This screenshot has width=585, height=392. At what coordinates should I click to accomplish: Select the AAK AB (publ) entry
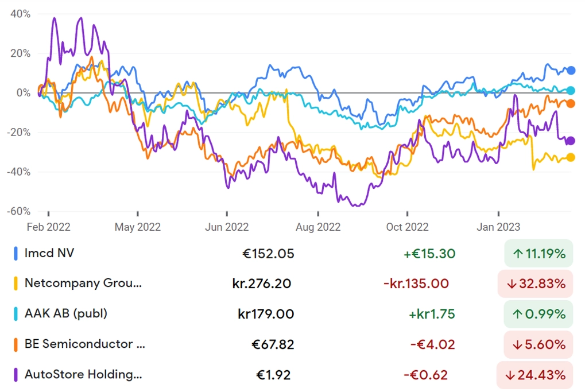pyautogui.click(x=293, y=314)
